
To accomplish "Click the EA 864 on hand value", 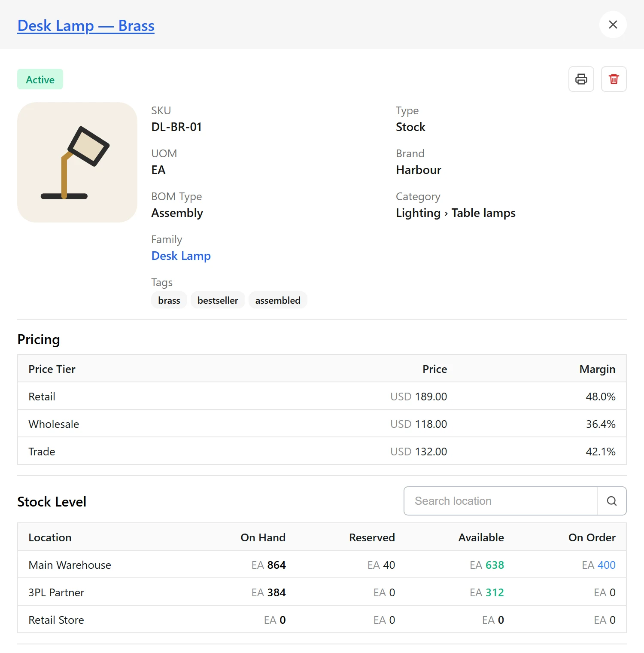I will click(x=269, y=565).
